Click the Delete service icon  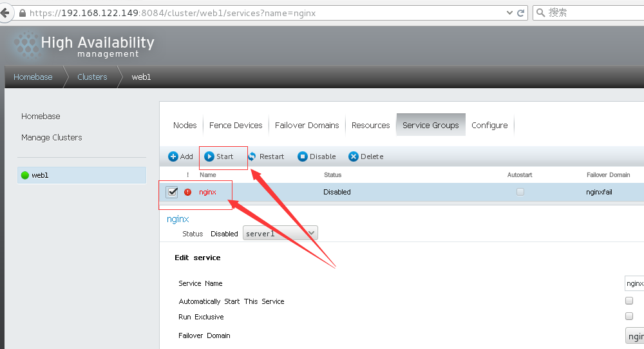point(354,156)
